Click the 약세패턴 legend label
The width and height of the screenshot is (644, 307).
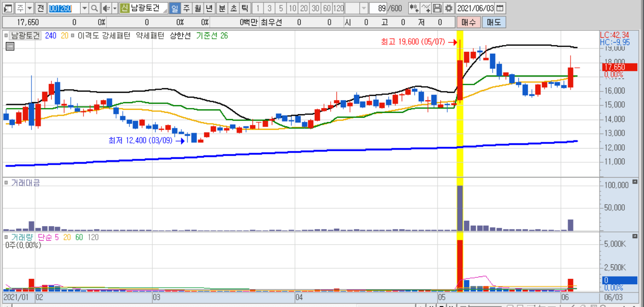(150, 35)
